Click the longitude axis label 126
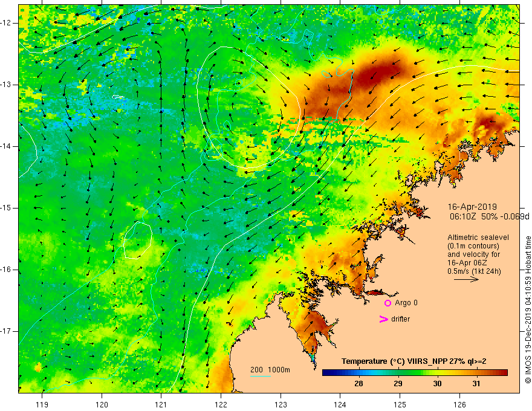This screenshot has height=411, width=532. tap(459, 404)
